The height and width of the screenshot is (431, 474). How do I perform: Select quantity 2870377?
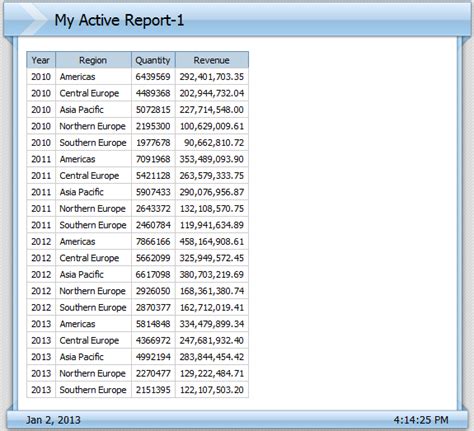(x=153, y=307)
